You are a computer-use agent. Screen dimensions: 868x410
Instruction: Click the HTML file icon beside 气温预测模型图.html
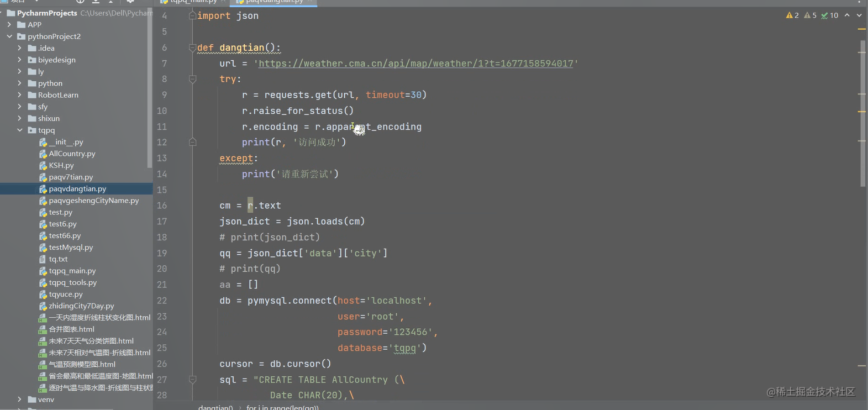click(x=43, y=365)
